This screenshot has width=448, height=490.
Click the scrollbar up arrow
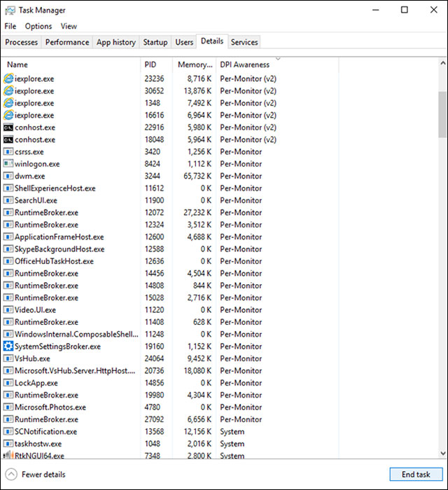[x=442, y=63]
